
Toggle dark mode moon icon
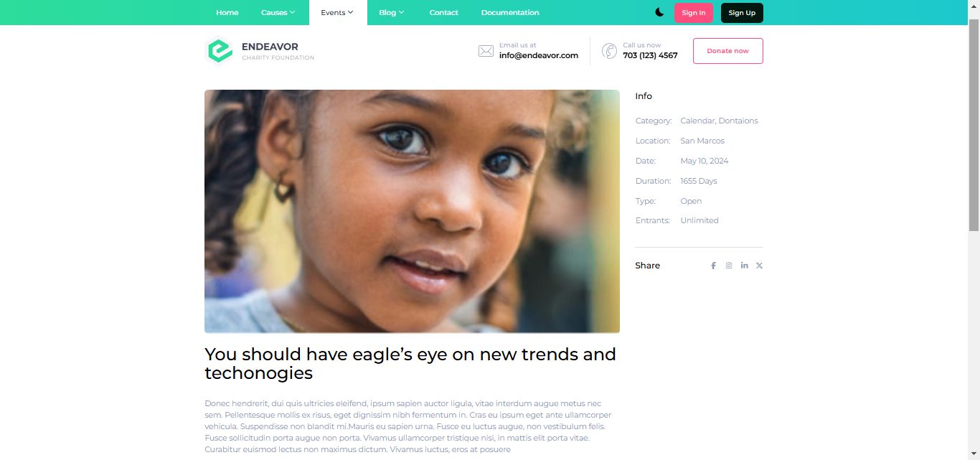659,12
